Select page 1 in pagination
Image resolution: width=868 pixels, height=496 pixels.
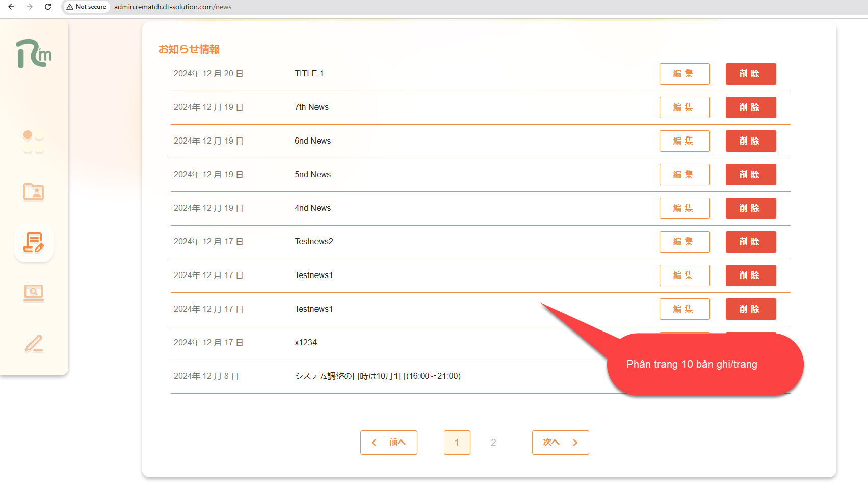pos(457,443)
